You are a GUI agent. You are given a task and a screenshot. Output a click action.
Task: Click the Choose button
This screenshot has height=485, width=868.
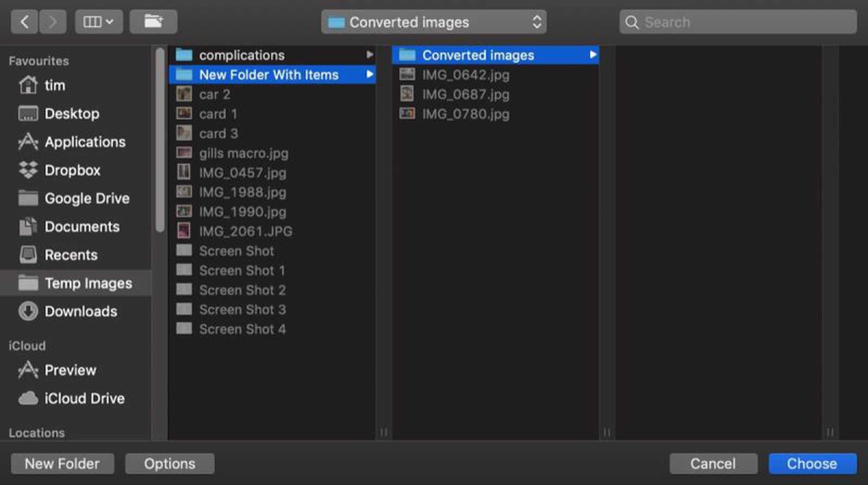coord(811,463)
